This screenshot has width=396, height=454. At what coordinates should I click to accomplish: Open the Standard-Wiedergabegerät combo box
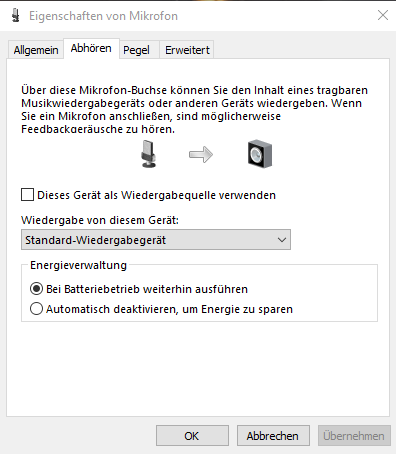156,240
